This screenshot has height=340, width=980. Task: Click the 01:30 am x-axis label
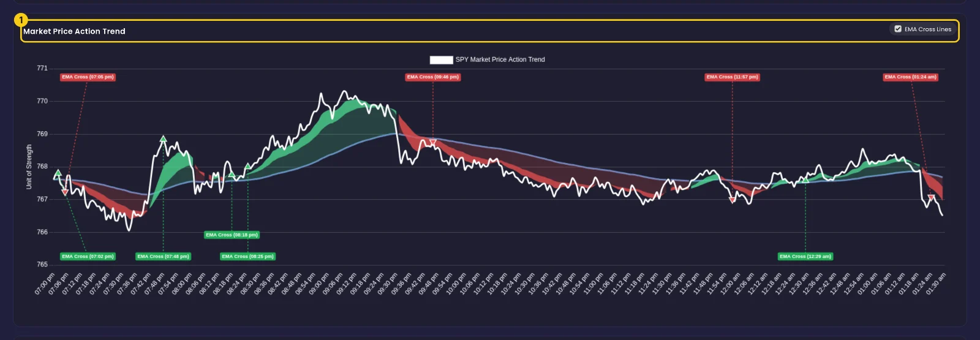coord(937,284)
